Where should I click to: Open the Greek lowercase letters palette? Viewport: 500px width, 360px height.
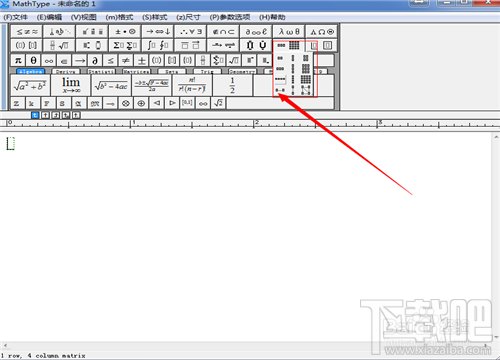[x=289, y=32]
